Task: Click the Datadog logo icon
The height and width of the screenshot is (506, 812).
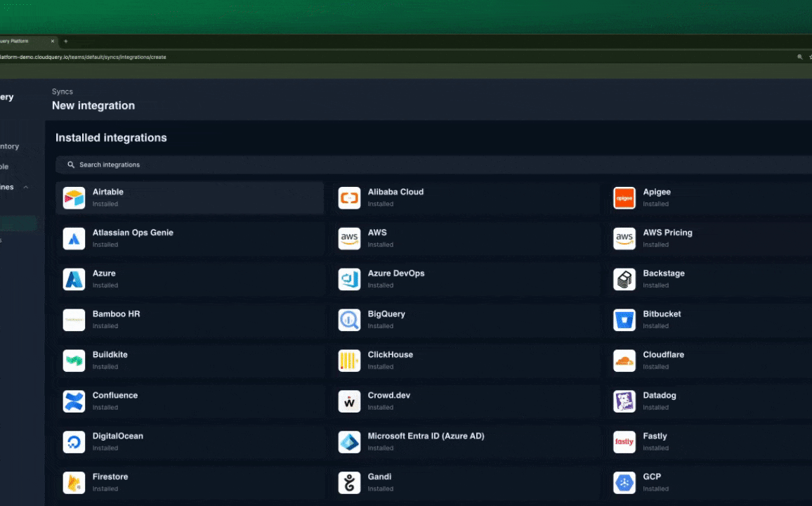Action: coord(624,401)
